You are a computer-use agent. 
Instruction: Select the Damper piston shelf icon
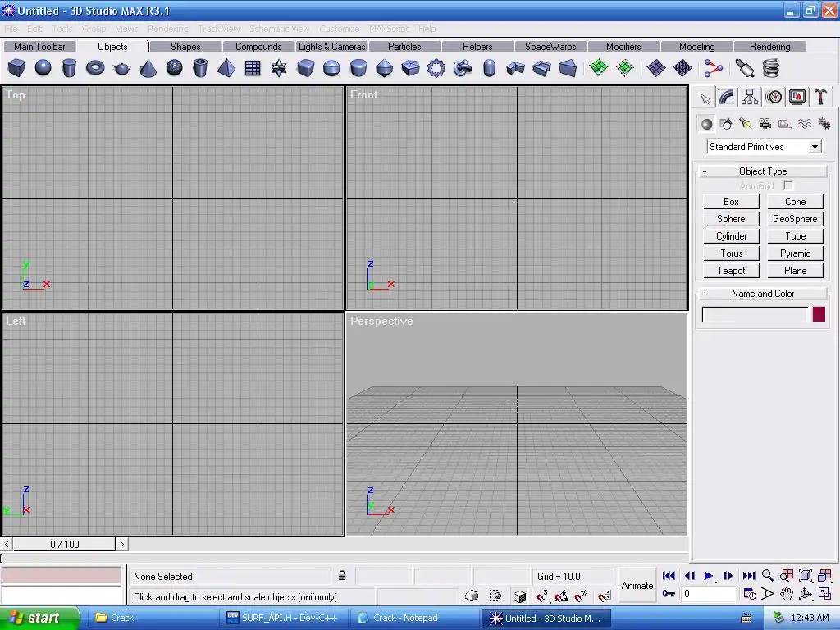[744, 68]
